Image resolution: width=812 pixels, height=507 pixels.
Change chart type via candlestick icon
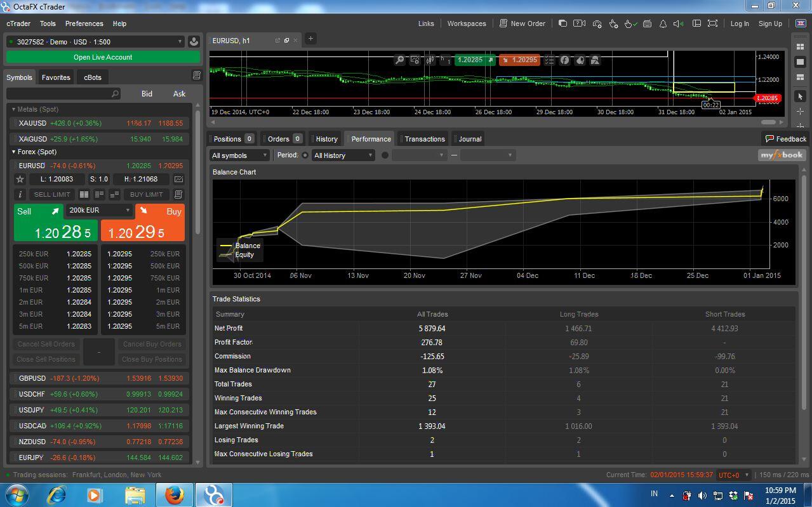(x=430, y=60)
